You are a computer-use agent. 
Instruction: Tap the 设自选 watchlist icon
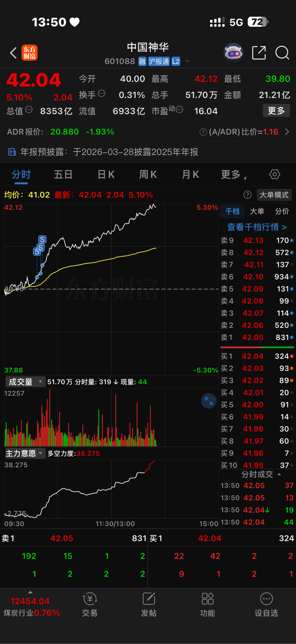(x=266, y=605)
